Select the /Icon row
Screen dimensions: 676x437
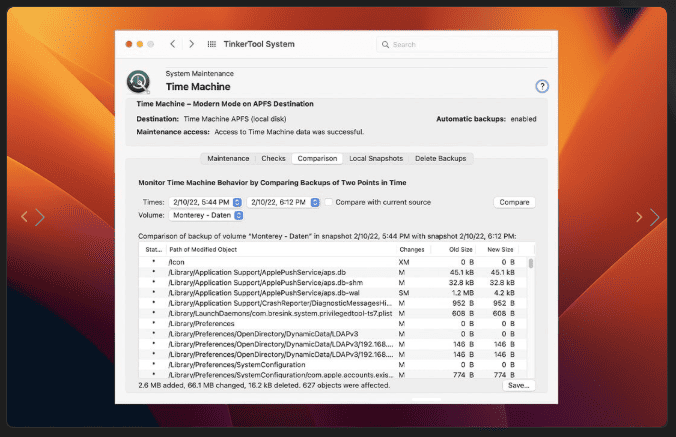pyautogui.click(x=333, y=262)
